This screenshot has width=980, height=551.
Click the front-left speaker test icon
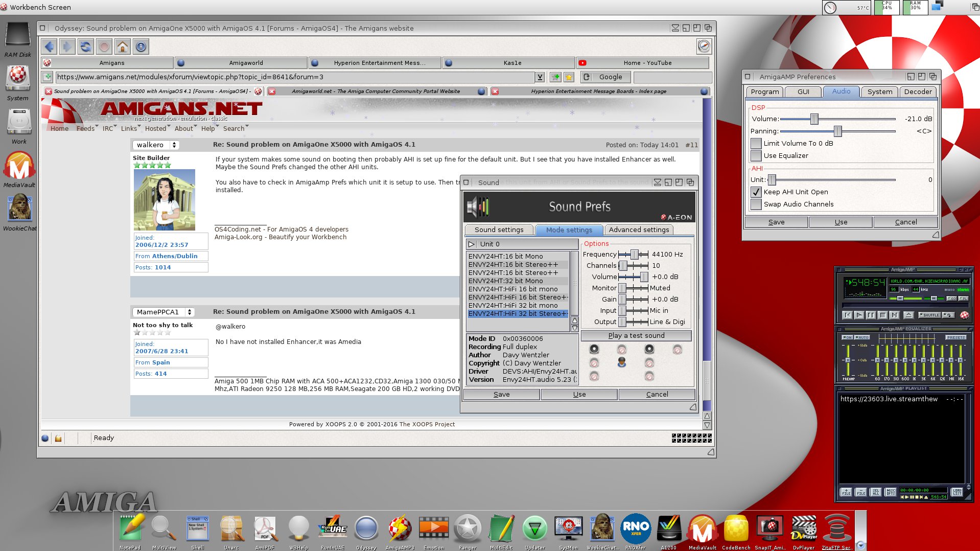[x=594, y=349]
